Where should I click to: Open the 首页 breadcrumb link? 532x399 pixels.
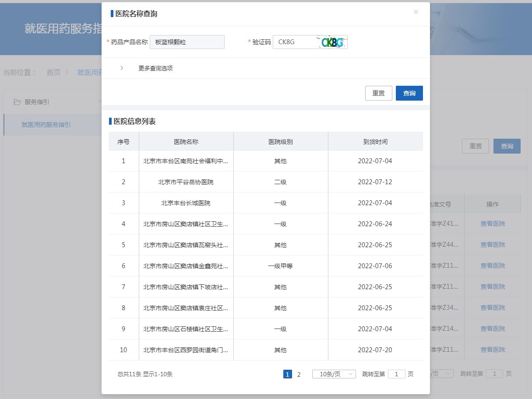point(53,73)
